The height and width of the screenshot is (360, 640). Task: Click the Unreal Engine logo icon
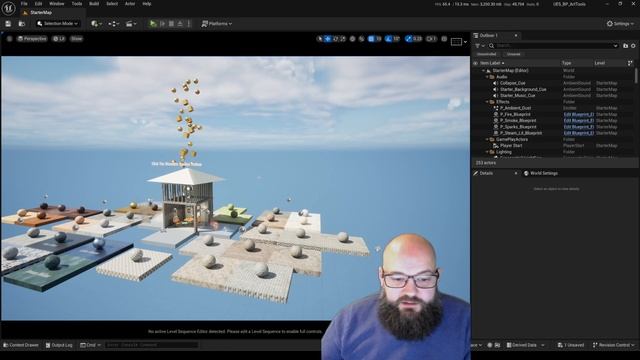[x=8, y=7]
